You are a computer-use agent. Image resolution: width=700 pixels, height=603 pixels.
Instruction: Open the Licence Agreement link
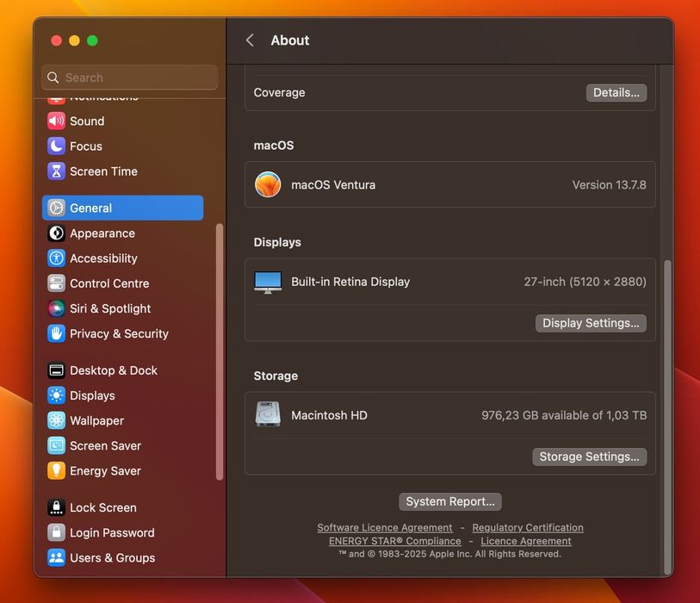tap(526, 541)
